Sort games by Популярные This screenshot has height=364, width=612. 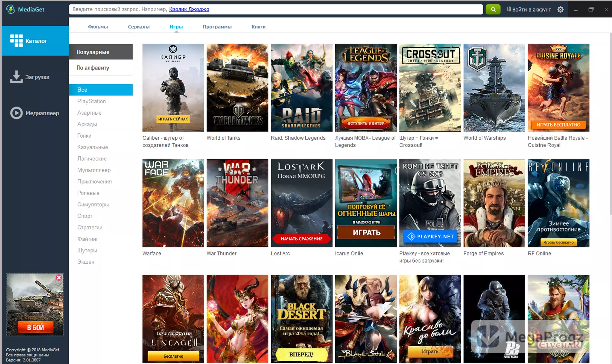pyautogui.click(x=101, y=52)
